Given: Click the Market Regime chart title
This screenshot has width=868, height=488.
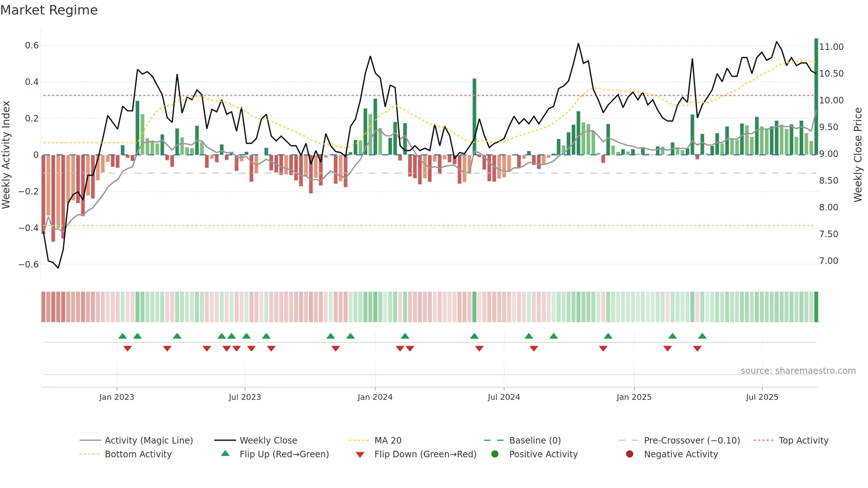Looking at the screenshot, I should point(49,10).
